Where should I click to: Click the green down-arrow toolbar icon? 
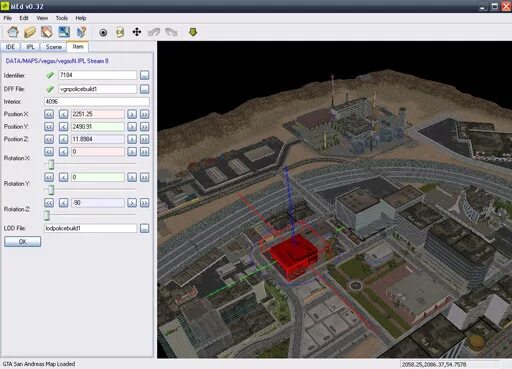(x=193, y=32)
